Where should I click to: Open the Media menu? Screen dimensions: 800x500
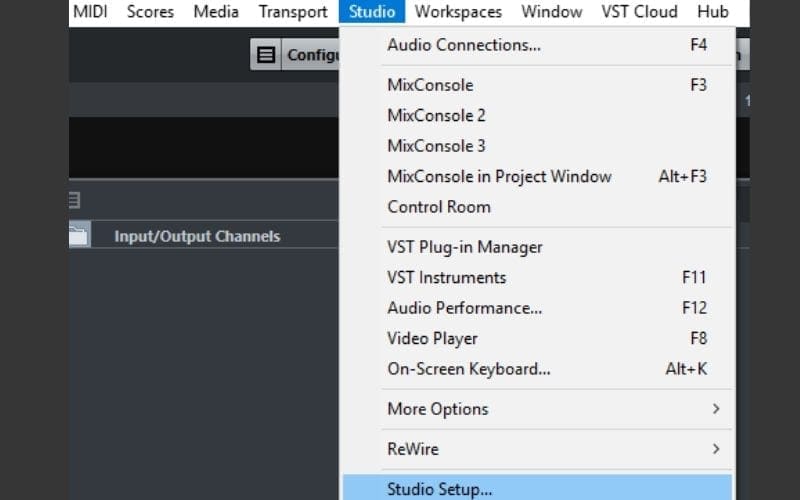click(x=216, y=11)
